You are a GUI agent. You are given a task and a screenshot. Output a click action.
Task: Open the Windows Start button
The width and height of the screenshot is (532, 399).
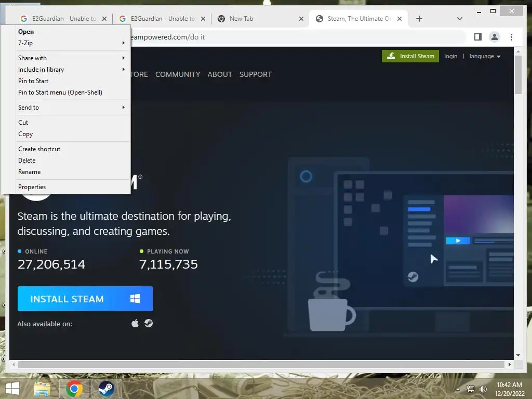tap(12, 389)
